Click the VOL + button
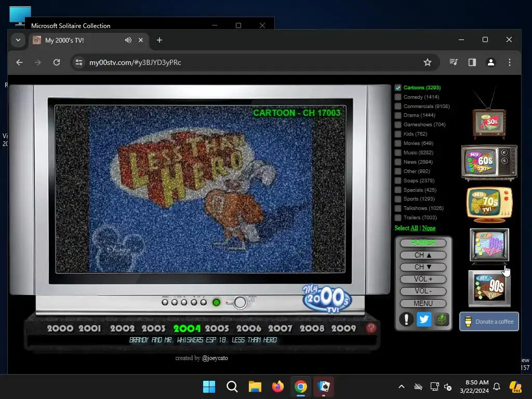 pyautogui.click(x=423, y=279)
